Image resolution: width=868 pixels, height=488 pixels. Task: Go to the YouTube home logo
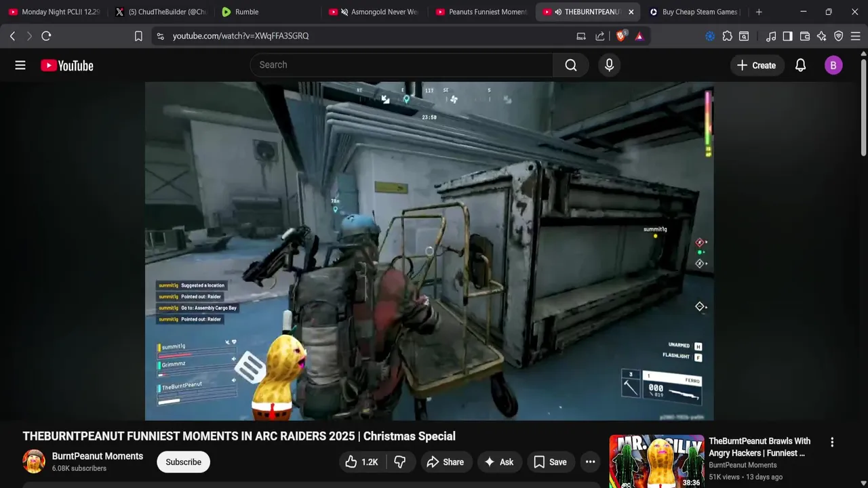tap(66, 65)
